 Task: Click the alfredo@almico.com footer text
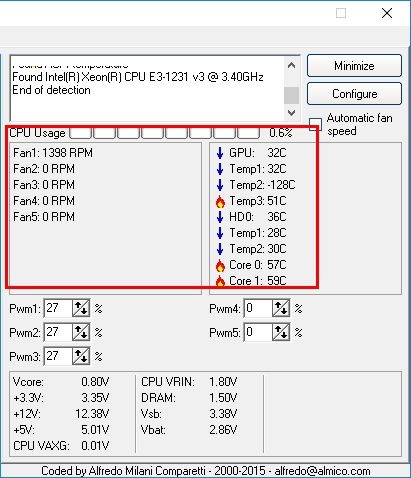point(323,471)
